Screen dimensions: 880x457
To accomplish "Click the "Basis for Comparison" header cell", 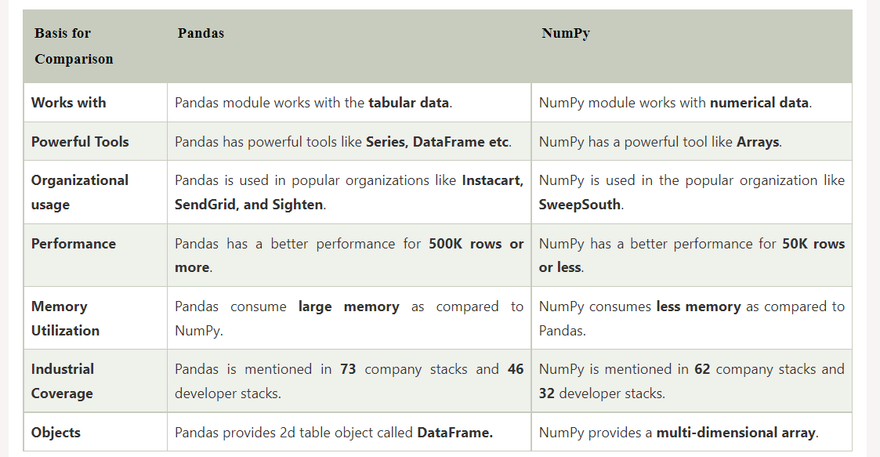I will pos(74,46).
